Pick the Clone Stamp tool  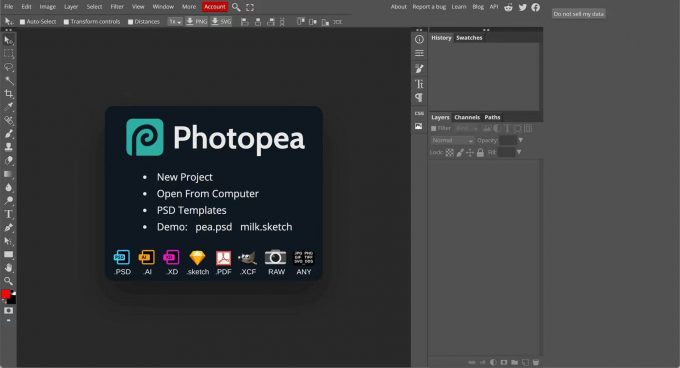8,147
